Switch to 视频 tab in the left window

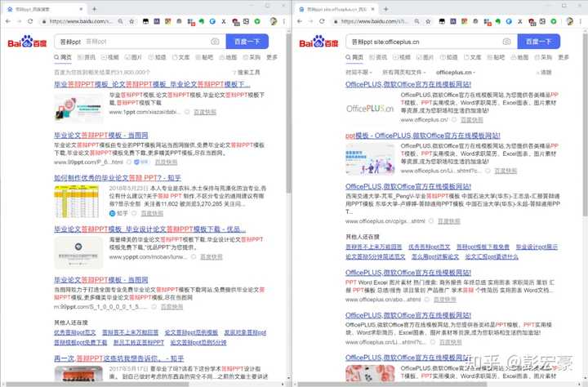[110, 57]
